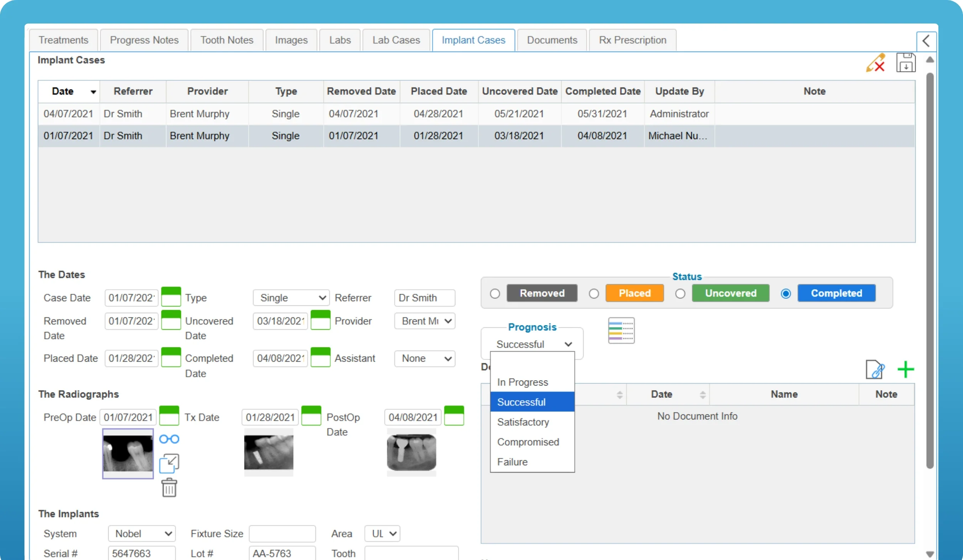The width and height of the screenshot is (963, 560).
Task: Open the Type dropdown showing Single
Action: [x=291, y=298]
